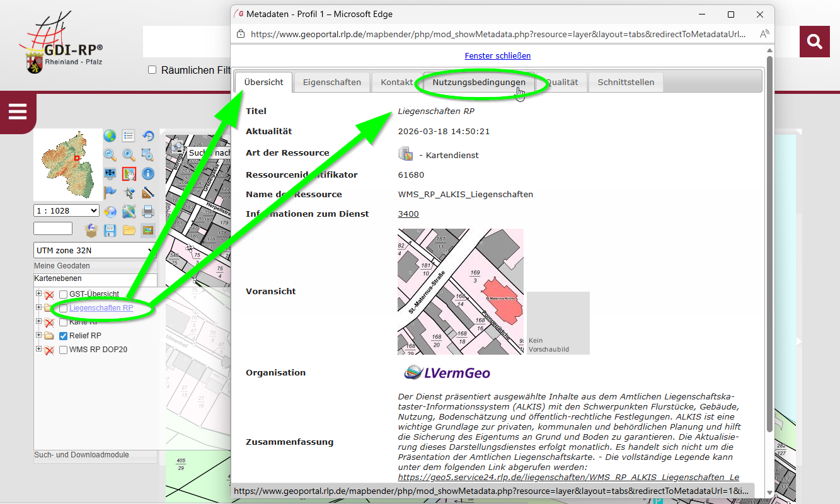Screen dimensions: 840x504
Task: Open service information link 3400
Action: [408, 214]
